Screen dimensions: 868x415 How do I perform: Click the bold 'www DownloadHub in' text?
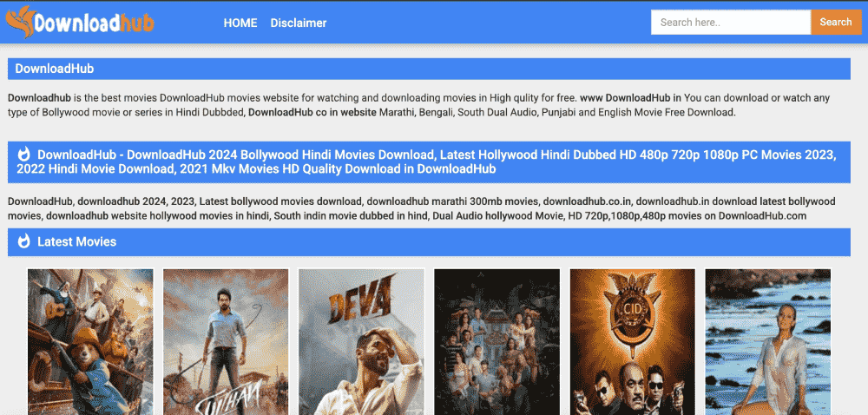pyautogui.click(x=630, y=98)
